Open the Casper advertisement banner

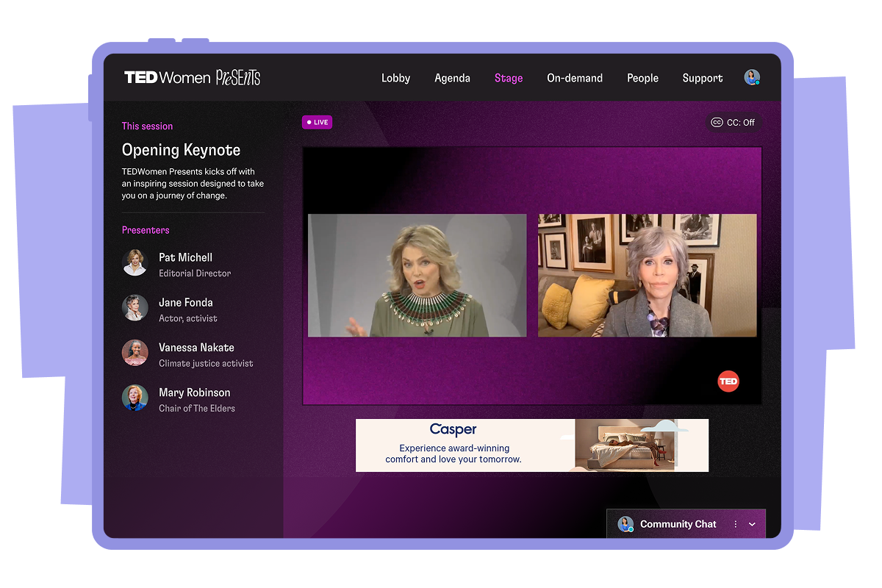click(532, 445)
